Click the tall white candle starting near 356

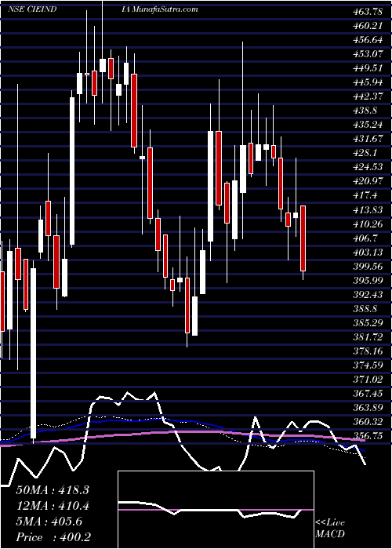pos(33,353)
